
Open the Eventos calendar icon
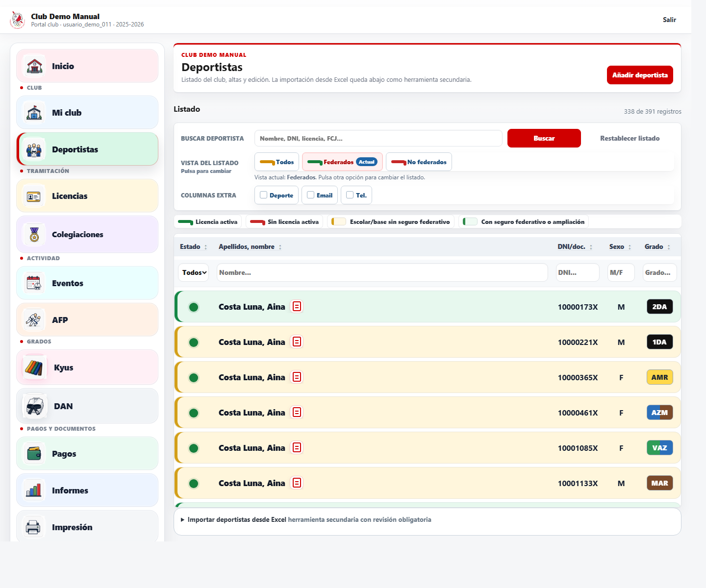[34, 283]
